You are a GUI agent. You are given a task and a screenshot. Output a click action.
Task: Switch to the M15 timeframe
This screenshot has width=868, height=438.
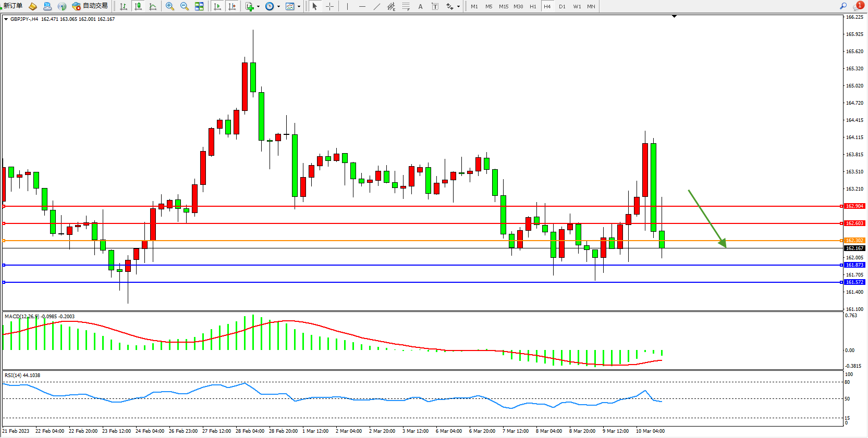(503, 6)
